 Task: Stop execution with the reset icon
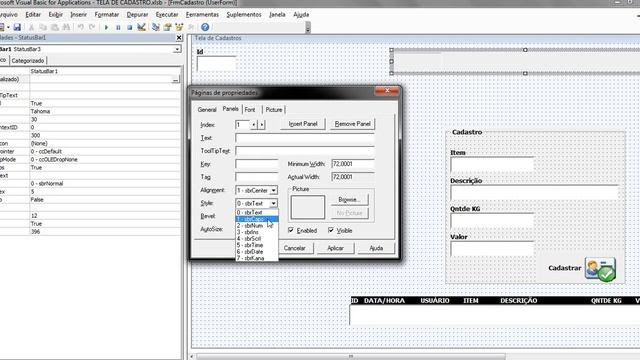129,27
